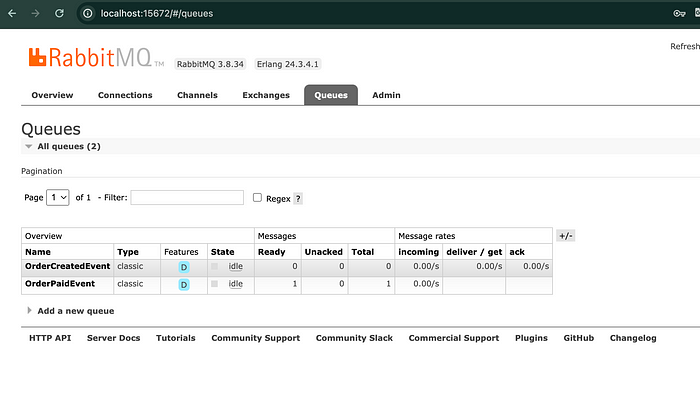
Task: Sort by the Total column header
Action: tap(362, 252)
